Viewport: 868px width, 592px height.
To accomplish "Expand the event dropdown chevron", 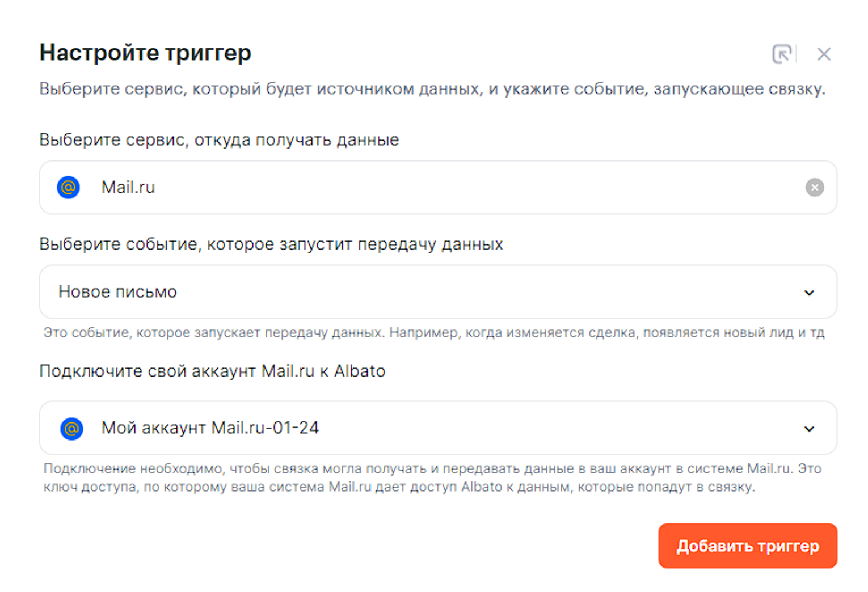I will coord(809,293).
